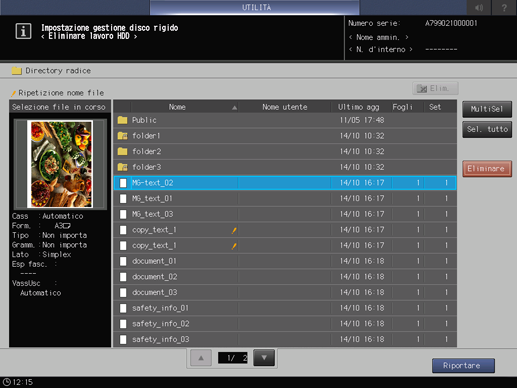Click the serial number A799021000001
The width and height of the screenshot is (517, 388).
pyautogui.click(x=451, y=23)
